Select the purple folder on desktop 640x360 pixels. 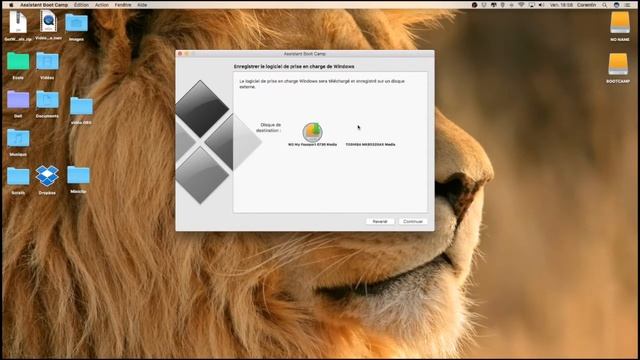(18, 100)
